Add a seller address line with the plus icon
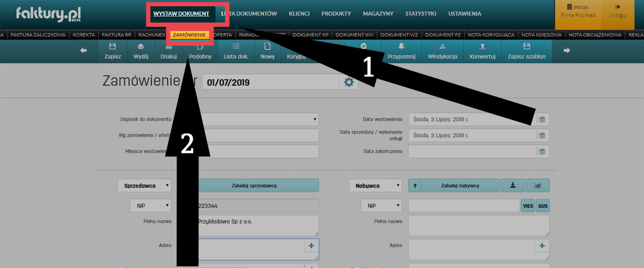 point(312,245)
